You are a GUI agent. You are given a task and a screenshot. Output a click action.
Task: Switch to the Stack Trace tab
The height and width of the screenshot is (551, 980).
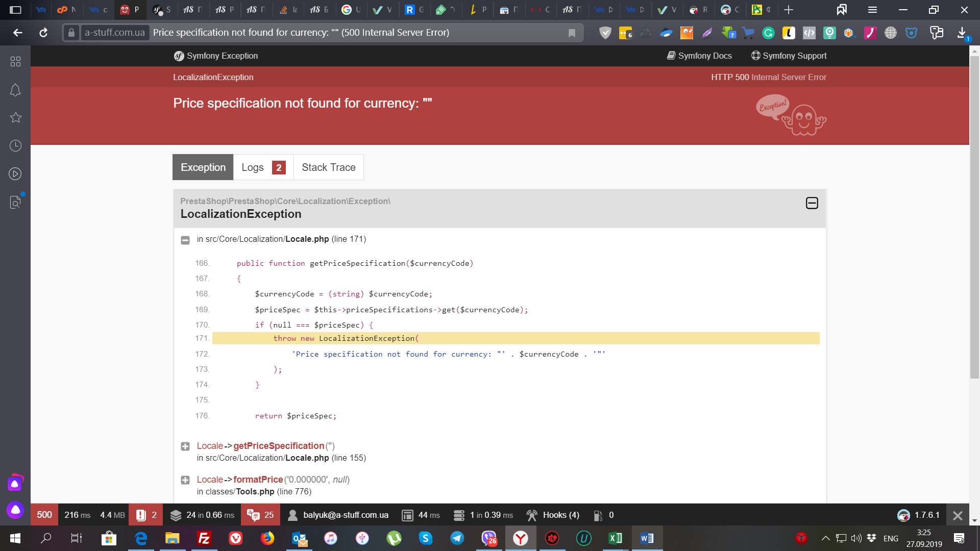click(329, 167)
